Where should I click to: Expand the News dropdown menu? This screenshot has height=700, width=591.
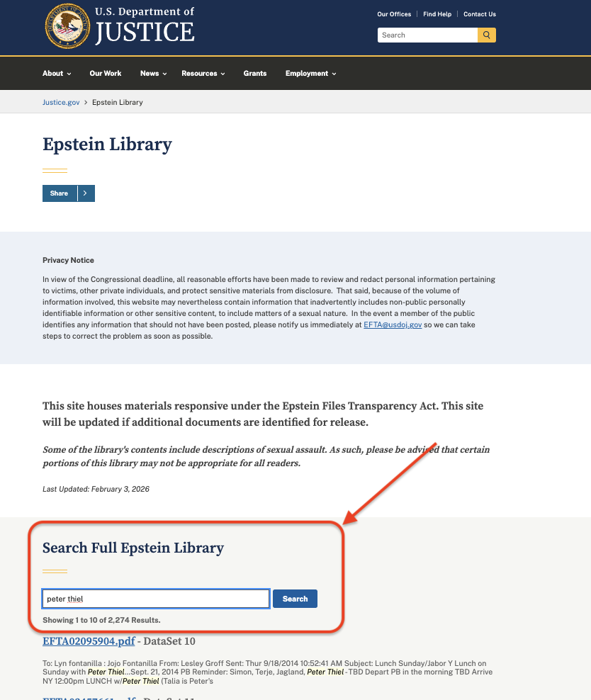[153, 74]
